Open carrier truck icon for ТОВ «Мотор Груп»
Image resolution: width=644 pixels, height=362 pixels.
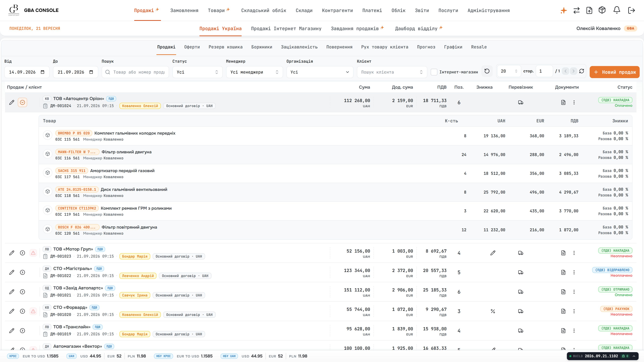(x=521, y=253)
